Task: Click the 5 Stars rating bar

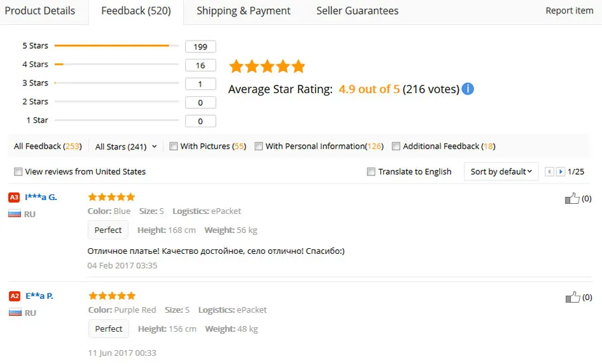Action: 117,46
